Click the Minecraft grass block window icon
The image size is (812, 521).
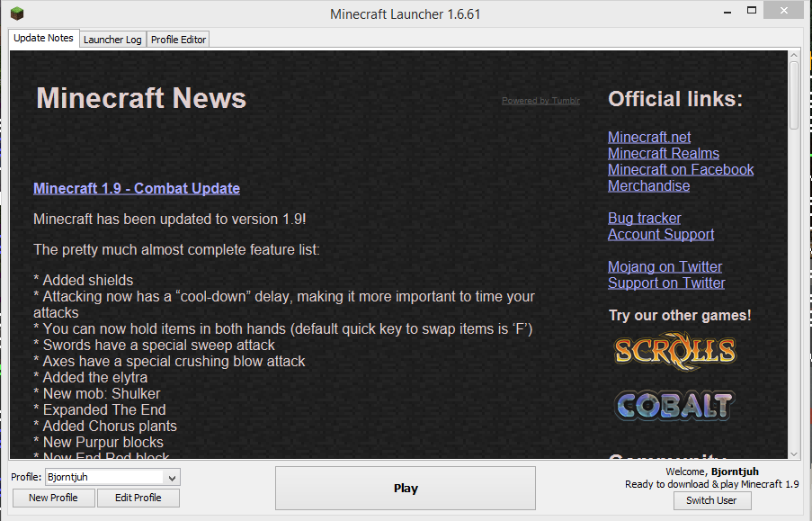(17, 13)
